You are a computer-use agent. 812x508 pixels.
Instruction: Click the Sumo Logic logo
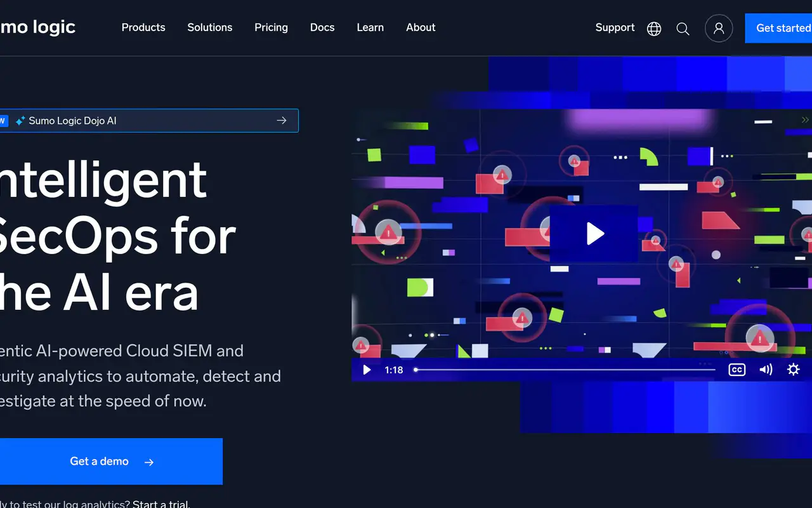click(x=37, y=27)
